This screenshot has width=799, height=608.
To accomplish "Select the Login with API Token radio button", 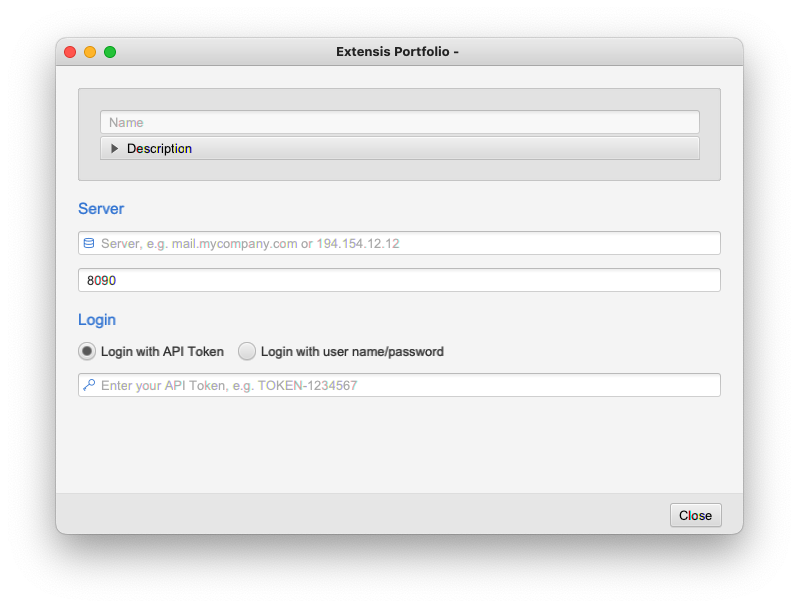I will [87, 351].
